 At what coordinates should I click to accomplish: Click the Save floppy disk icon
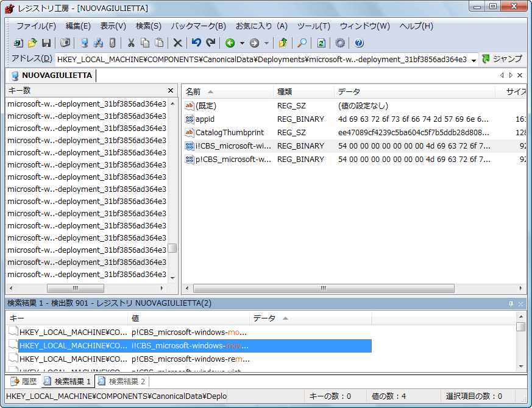(46, 43)
